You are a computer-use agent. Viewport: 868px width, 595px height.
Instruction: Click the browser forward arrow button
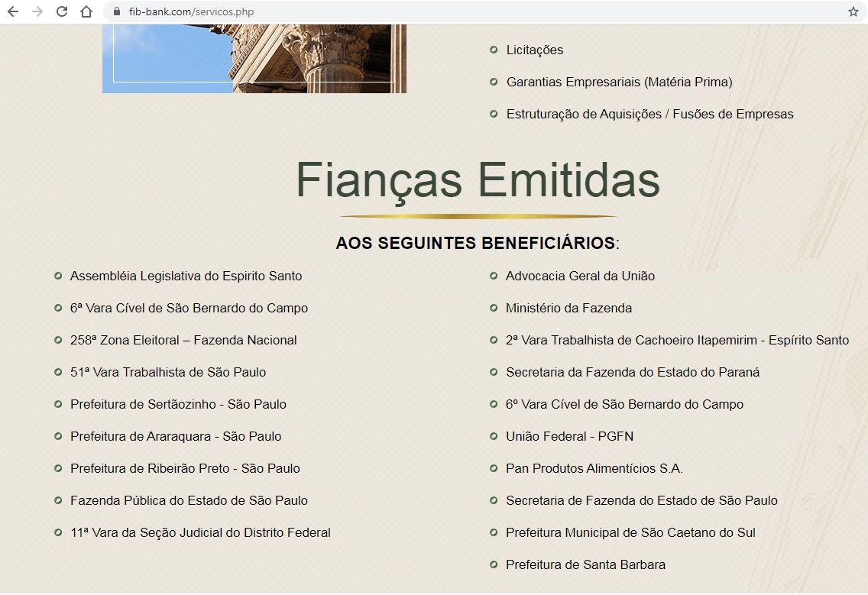pyautogui.click(x=37, y=11)
